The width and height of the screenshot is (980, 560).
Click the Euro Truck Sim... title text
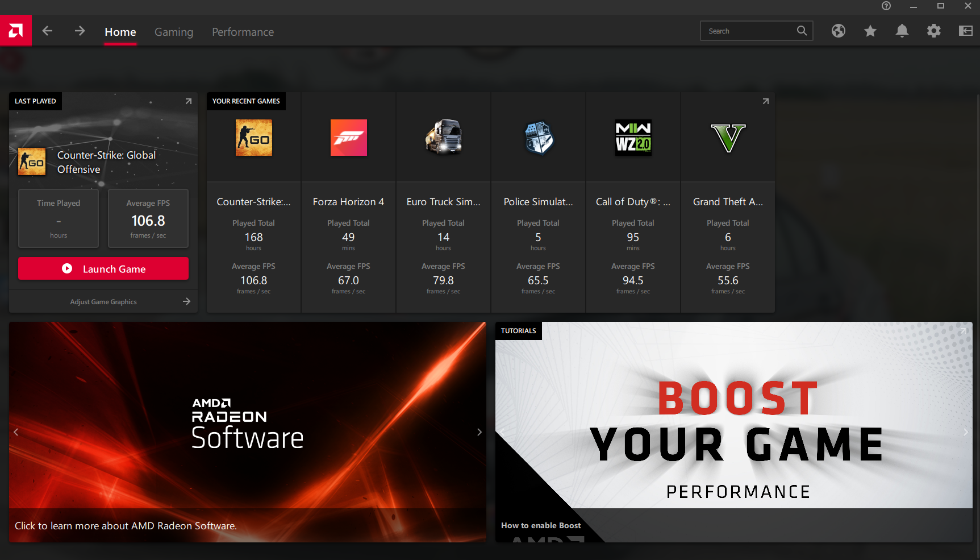(443, 202)
